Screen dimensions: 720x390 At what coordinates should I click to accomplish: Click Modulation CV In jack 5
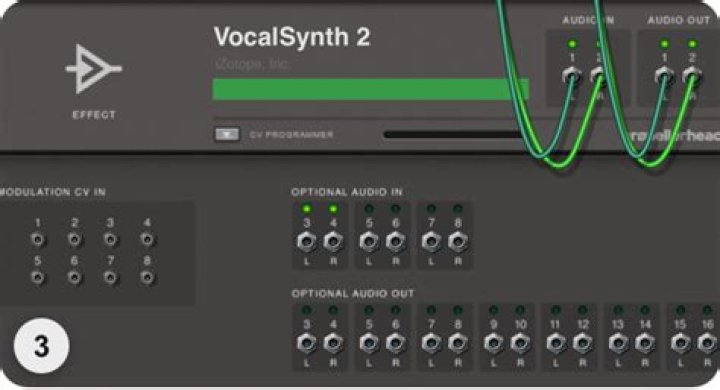point(38,277)
